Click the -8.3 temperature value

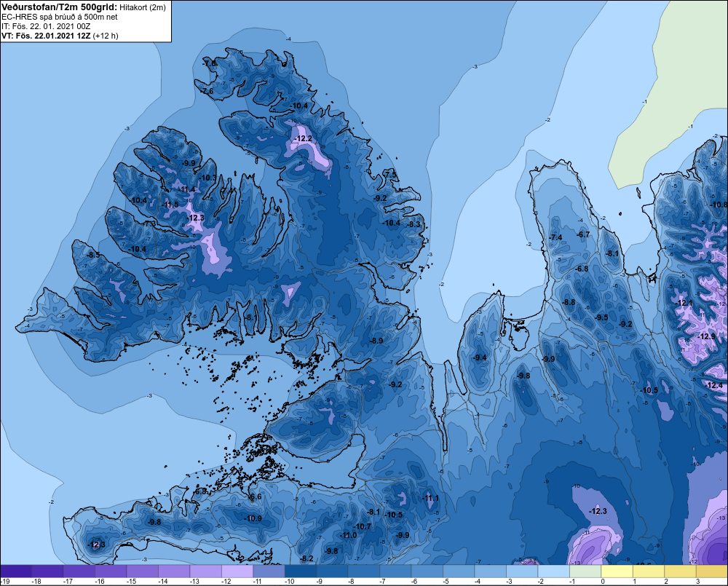pos(414,225)
